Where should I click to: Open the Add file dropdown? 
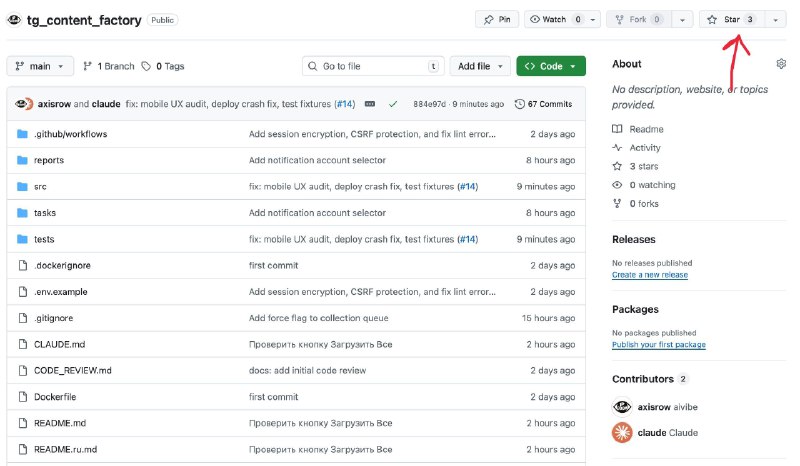point(479,66)
